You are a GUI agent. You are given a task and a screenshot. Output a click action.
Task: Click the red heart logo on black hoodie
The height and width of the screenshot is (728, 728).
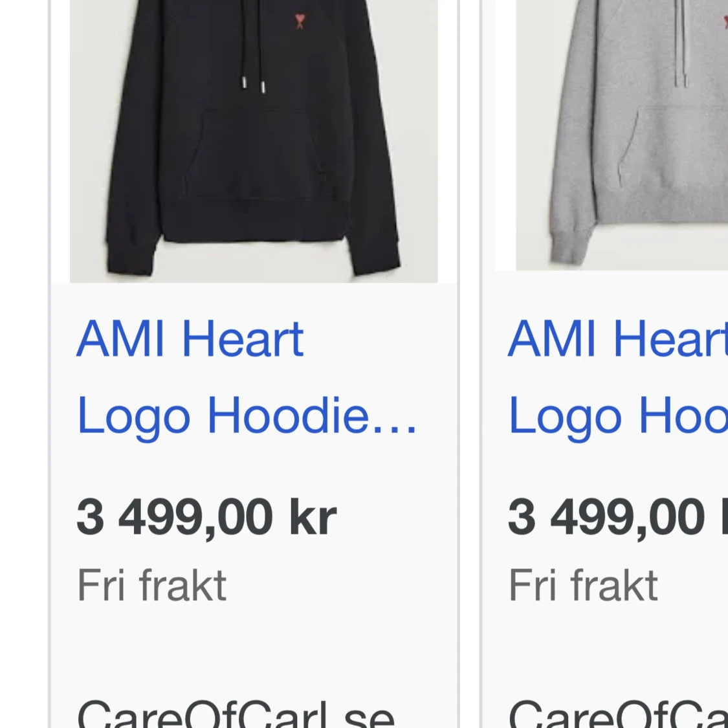[x=300, y=21]
